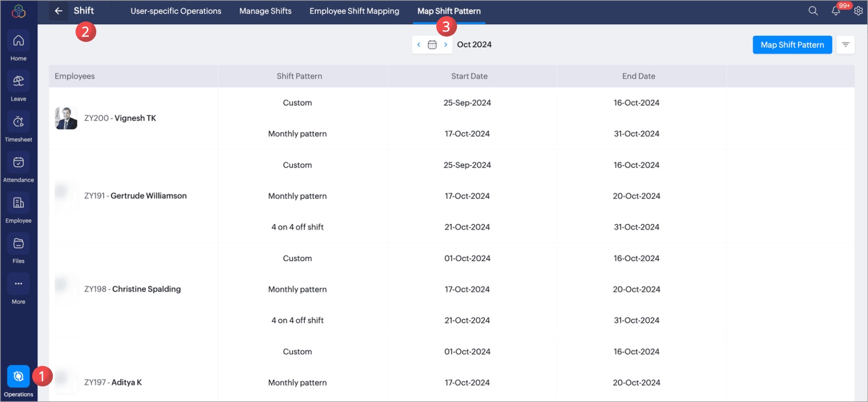
Task: Click the Shift page title
Action: 84,11
